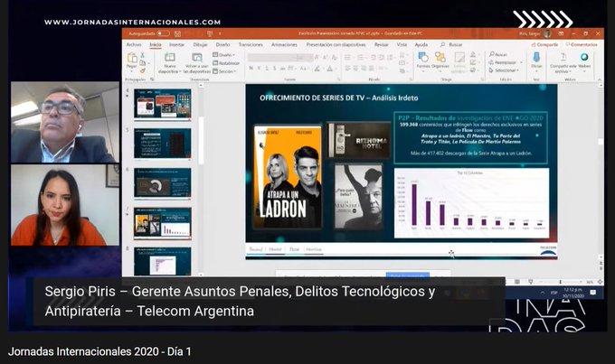Screen dimensions: 615x364
Task: Click the Top 10 bar chart on slide
Action: click(x=471, y=203)
